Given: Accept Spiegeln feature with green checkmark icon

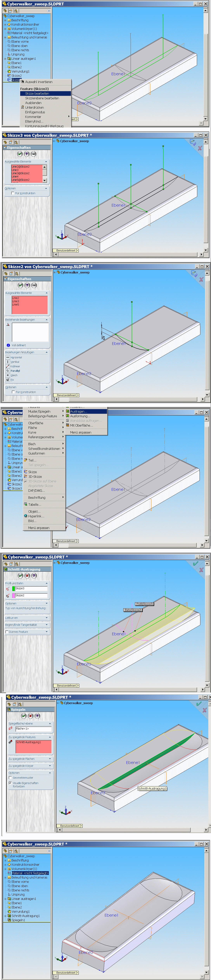Looking at the screenshot, I should click(24, 716).
